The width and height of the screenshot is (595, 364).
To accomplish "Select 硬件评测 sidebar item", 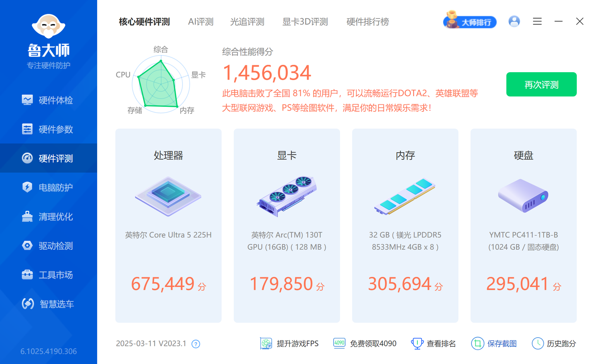I will (48, 158).
